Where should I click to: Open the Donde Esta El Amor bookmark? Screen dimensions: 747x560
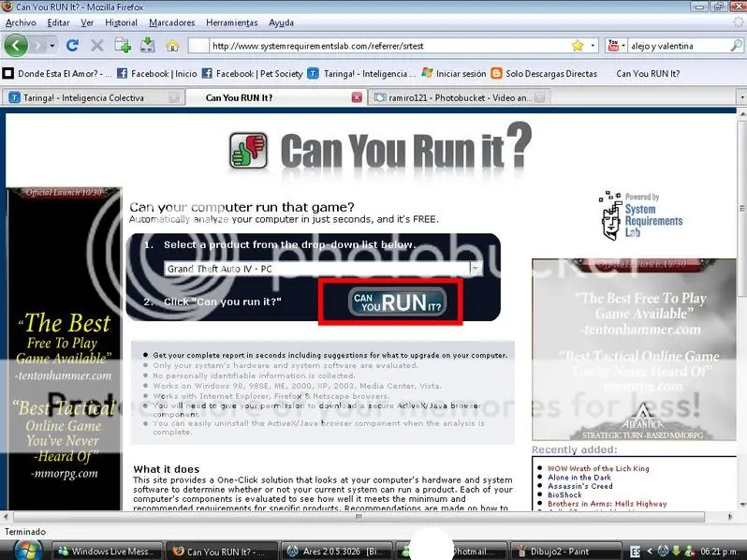(x=57, y=73)
